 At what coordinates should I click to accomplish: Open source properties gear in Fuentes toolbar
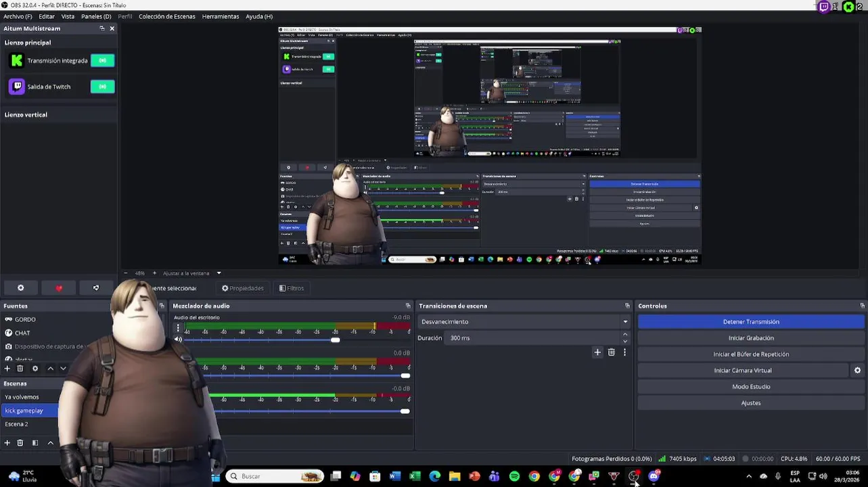(35, 369)
